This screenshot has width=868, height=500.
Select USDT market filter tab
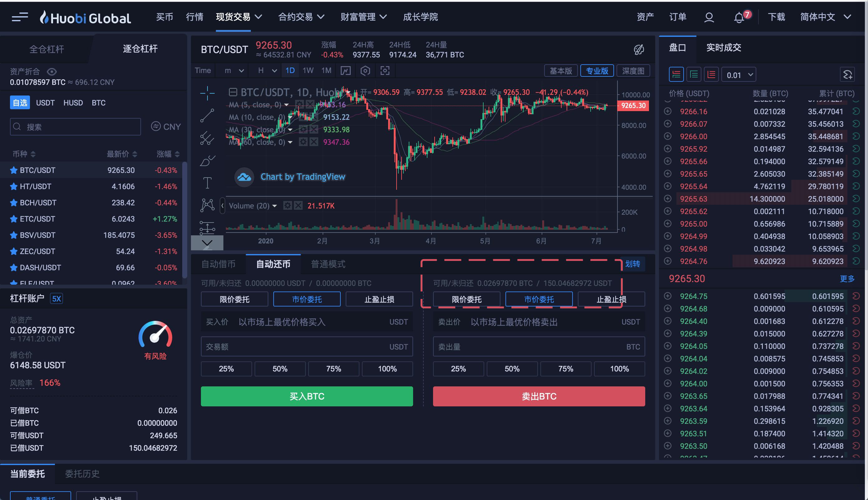[45, 103]
